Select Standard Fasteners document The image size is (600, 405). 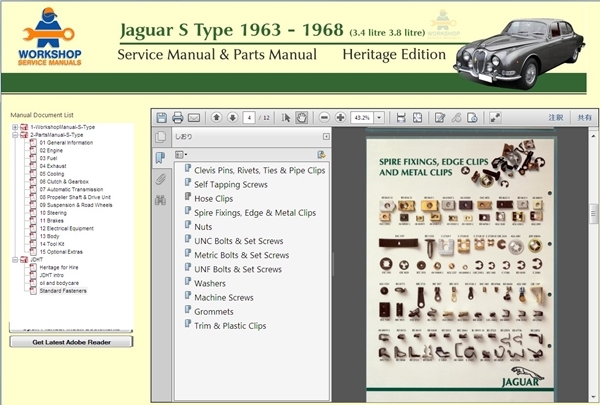(63, 291)
